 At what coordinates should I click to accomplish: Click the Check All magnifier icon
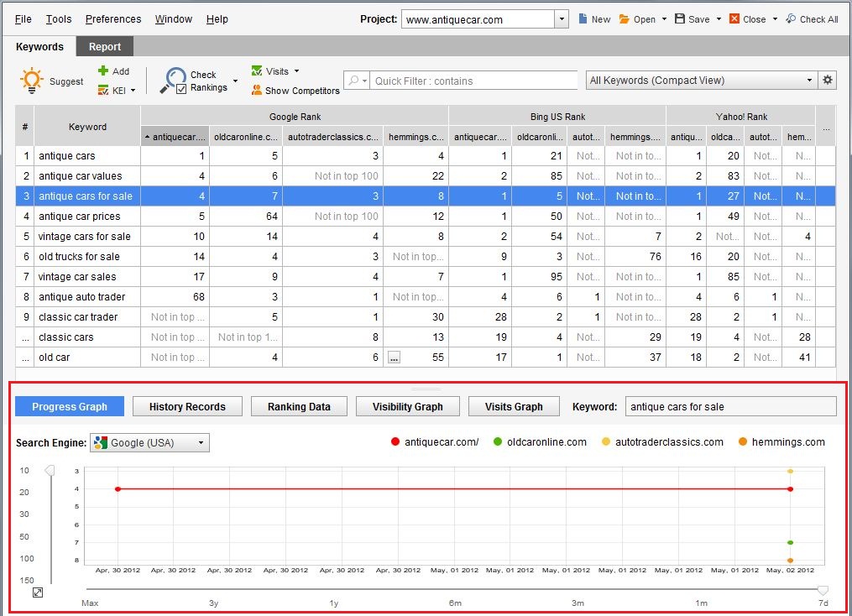tap(791, 19)
